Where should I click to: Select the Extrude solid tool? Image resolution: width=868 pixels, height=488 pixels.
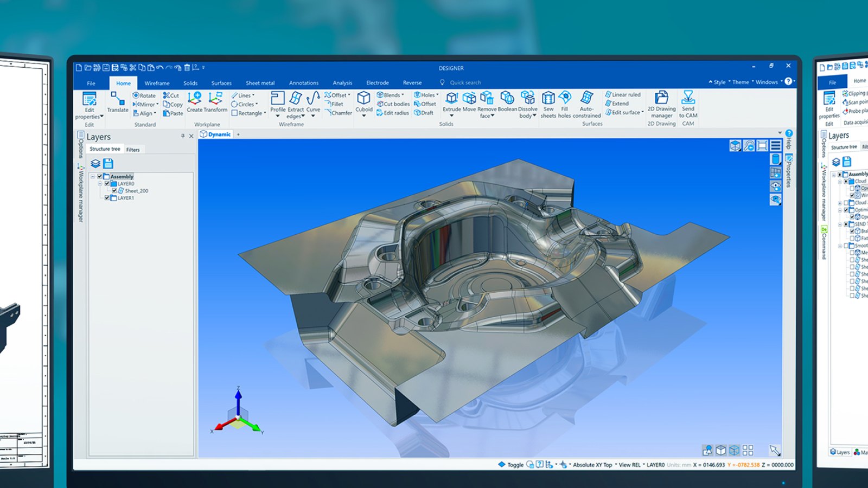tap(451, 98)
